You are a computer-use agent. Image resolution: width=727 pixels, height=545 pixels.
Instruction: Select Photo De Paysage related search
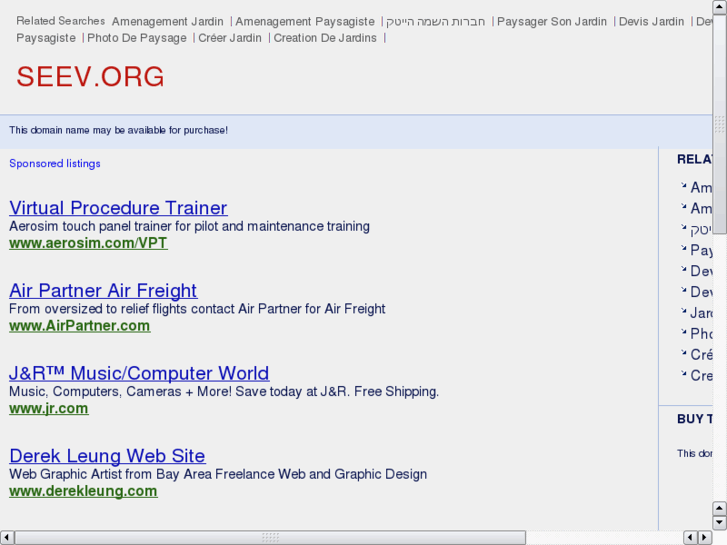coord(137,38)
